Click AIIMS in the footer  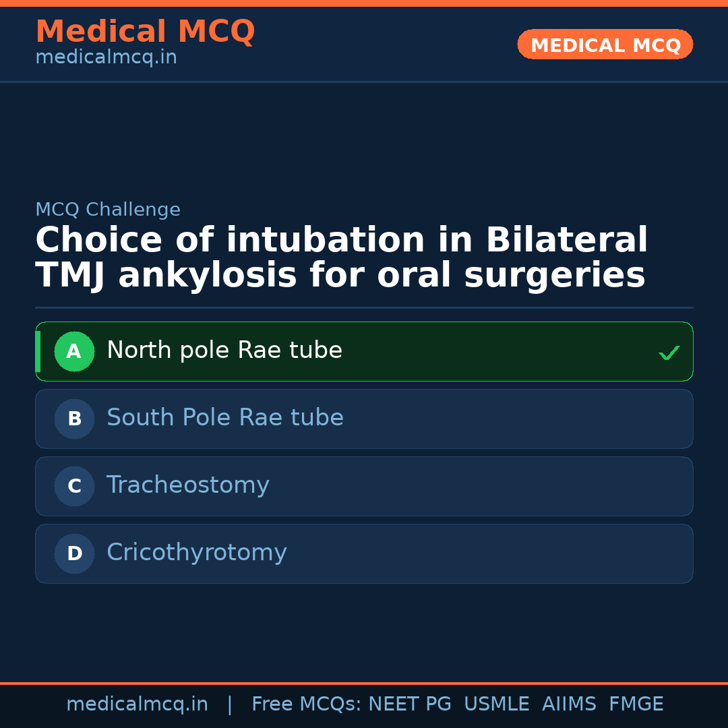[x=569, y=704]
